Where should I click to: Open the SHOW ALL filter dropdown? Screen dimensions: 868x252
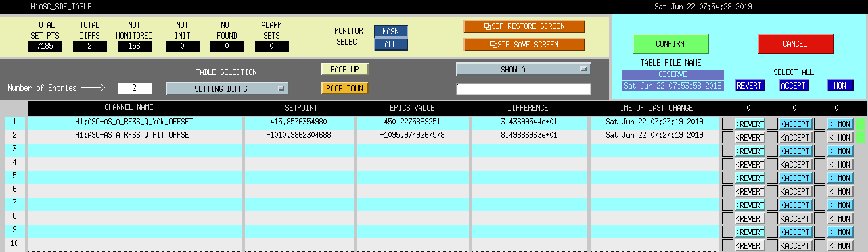(523, 69)
